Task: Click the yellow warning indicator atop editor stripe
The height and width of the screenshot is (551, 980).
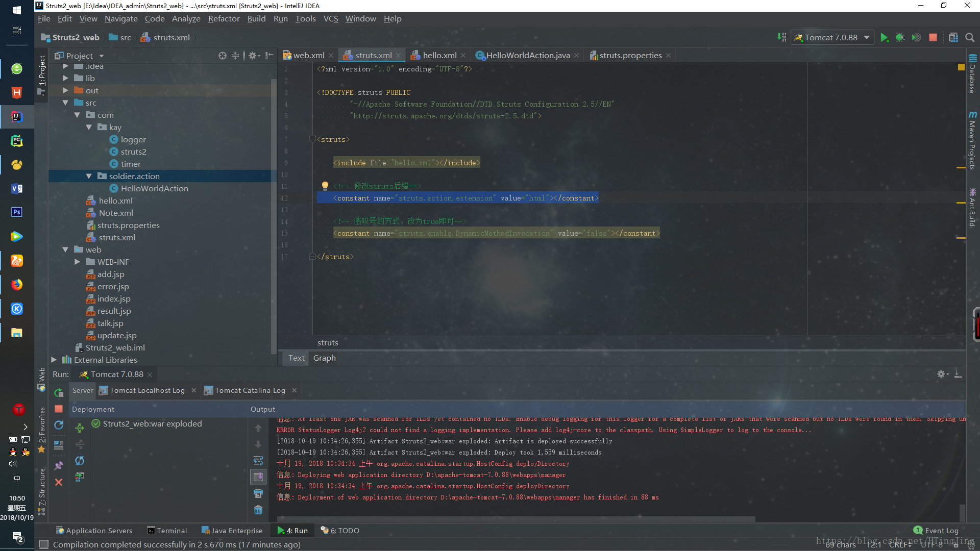Action: (961, 67)
